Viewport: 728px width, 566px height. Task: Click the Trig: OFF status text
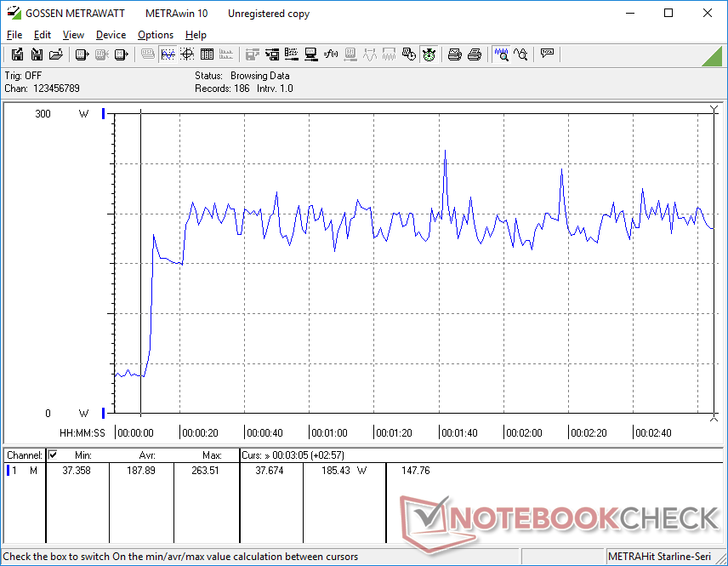[x=23, y=75]
